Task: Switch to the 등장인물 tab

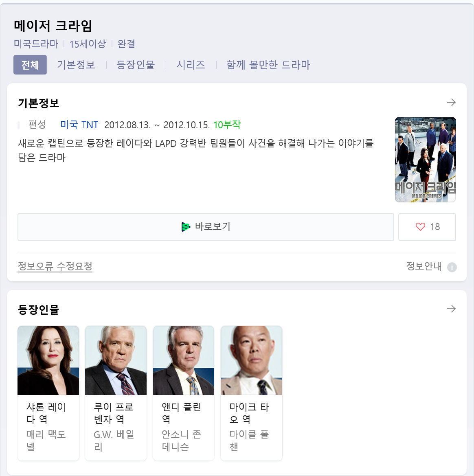Action: coord(136,65)
